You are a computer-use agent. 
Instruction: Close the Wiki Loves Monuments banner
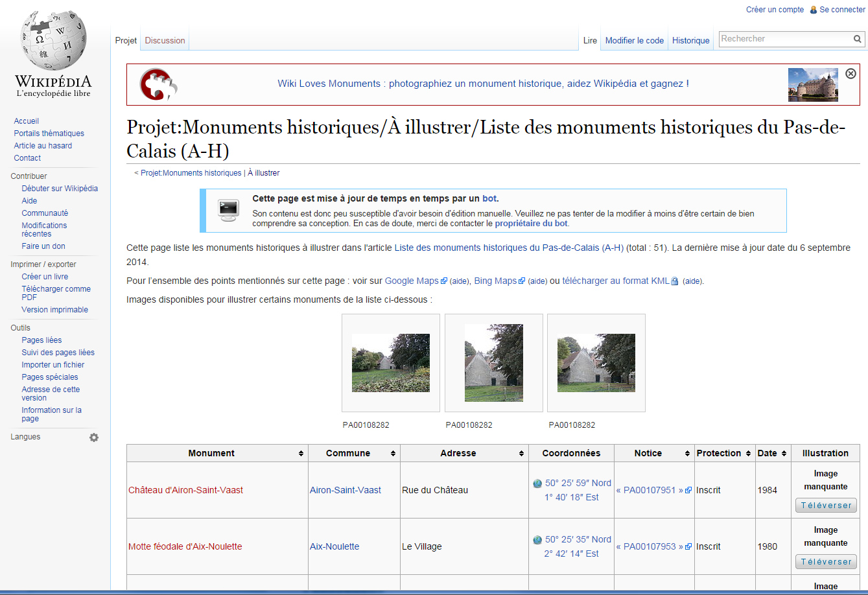pyautogui.click(x=850, y=74)
